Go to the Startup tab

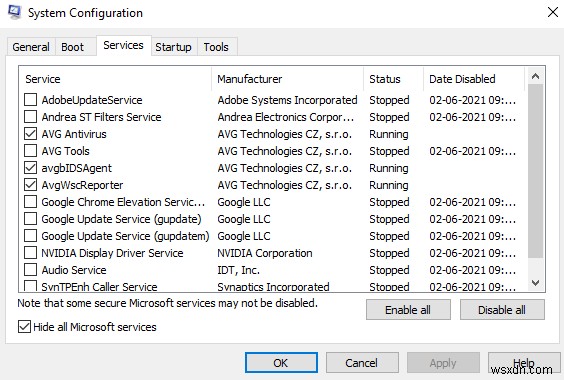[x=173, y=47]
